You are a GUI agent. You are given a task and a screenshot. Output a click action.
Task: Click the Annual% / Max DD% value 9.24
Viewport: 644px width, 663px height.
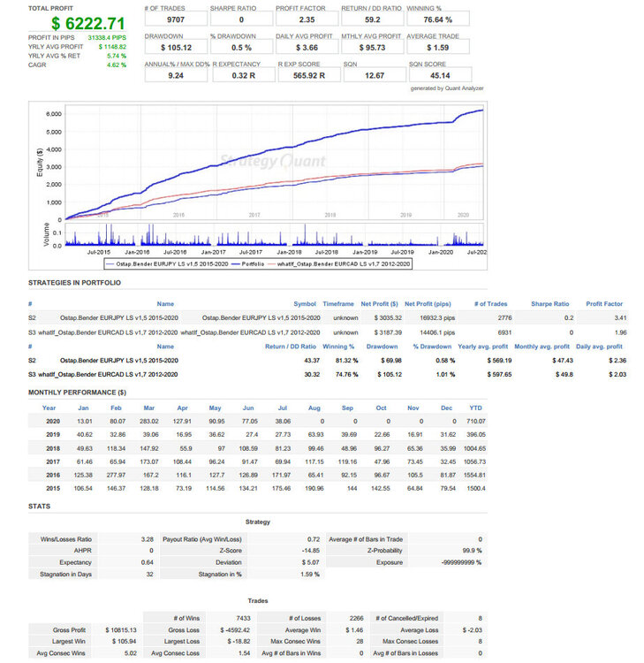click(x=176, y=75)
